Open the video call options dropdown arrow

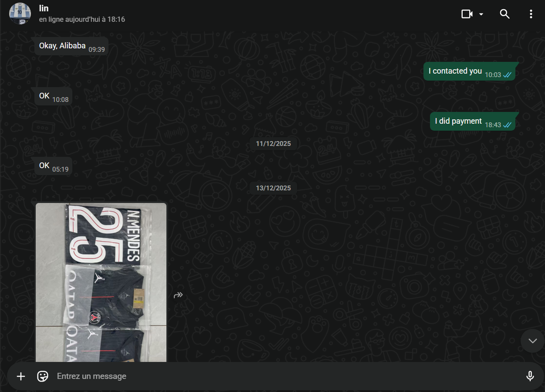point(481,14)
